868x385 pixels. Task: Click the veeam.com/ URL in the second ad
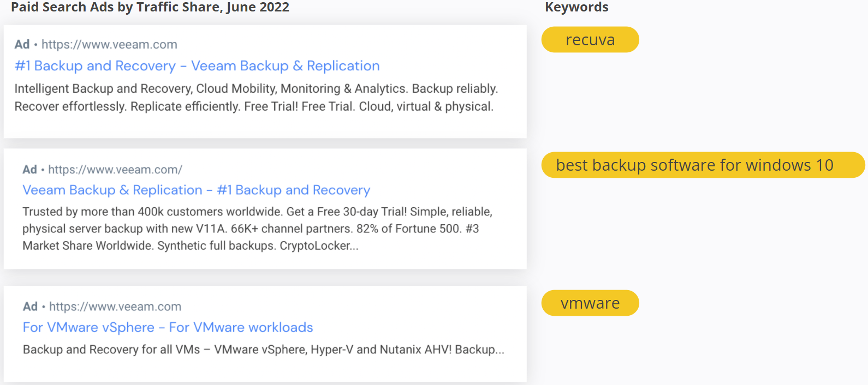pyautogui.click(x=115, y=170)
